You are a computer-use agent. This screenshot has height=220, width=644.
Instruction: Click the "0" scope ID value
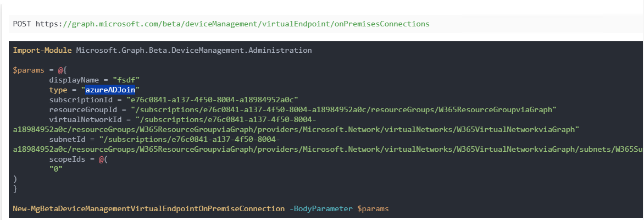click(x=56, y=169)
